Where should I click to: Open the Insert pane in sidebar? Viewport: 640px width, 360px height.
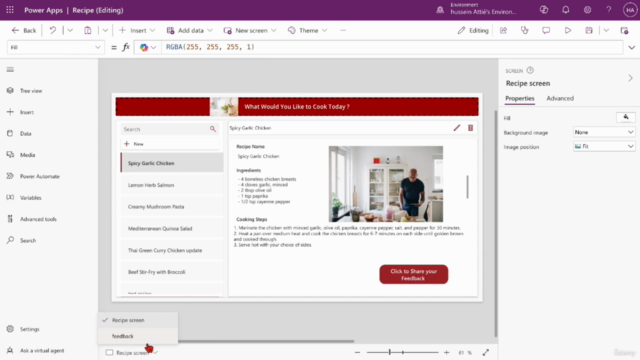pos(20,112)
